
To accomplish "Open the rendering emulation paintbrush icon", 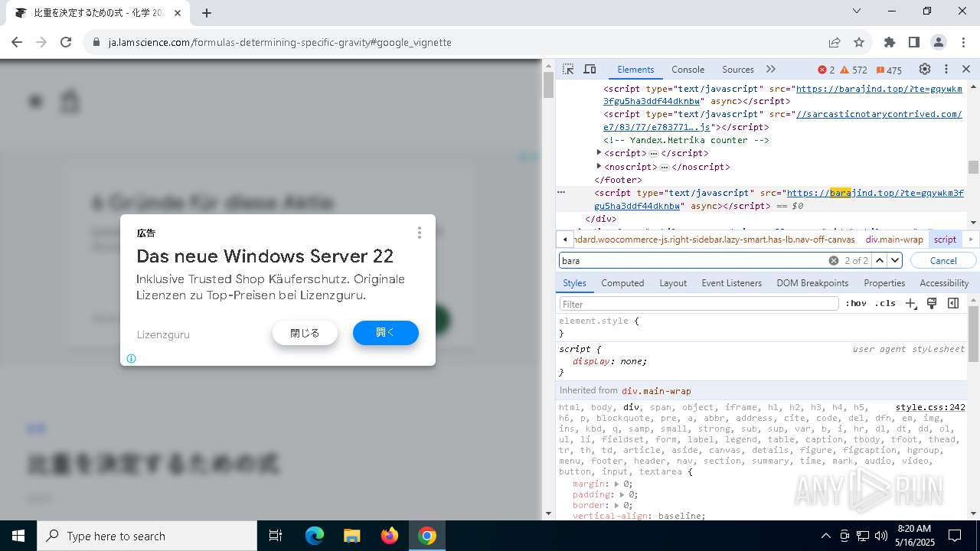I will (x=932, y=304).
